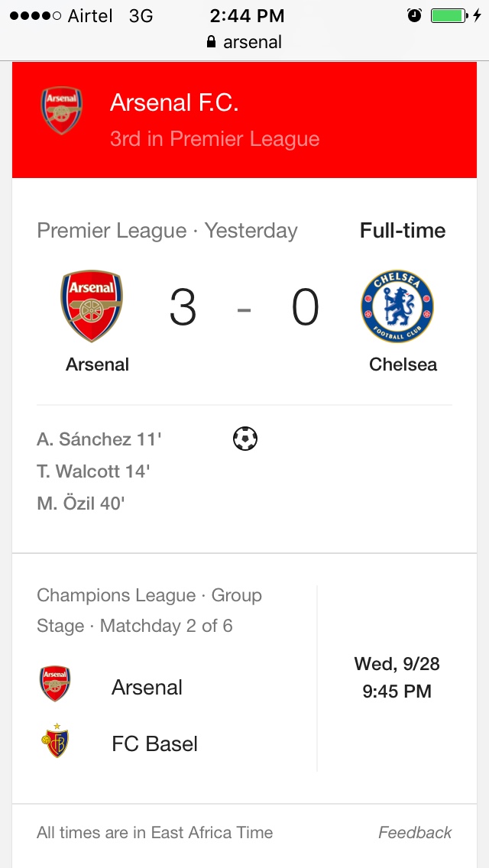Open the Feedback link
This screenshot has width=489, height=868.
click(415, 833)
